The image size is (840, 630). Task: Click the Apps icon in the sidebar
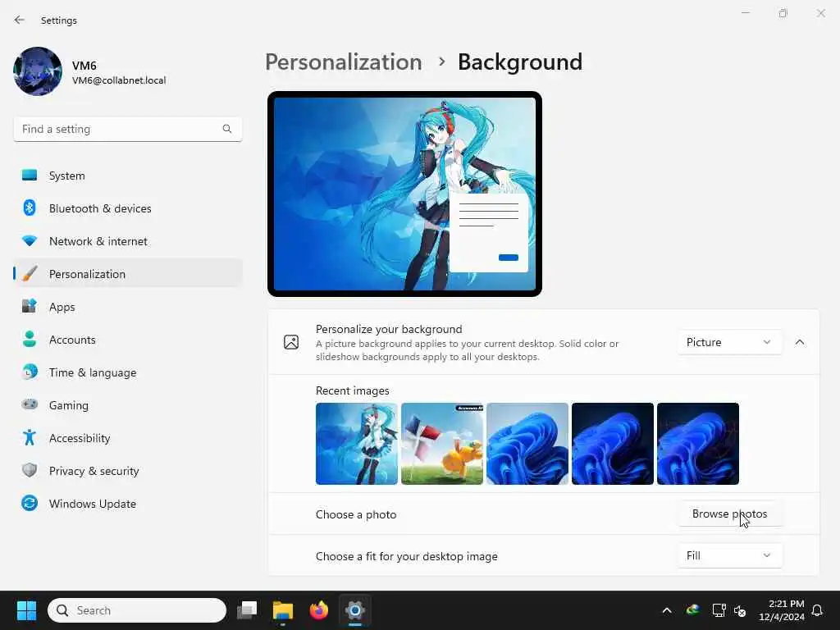click(30, 307)
